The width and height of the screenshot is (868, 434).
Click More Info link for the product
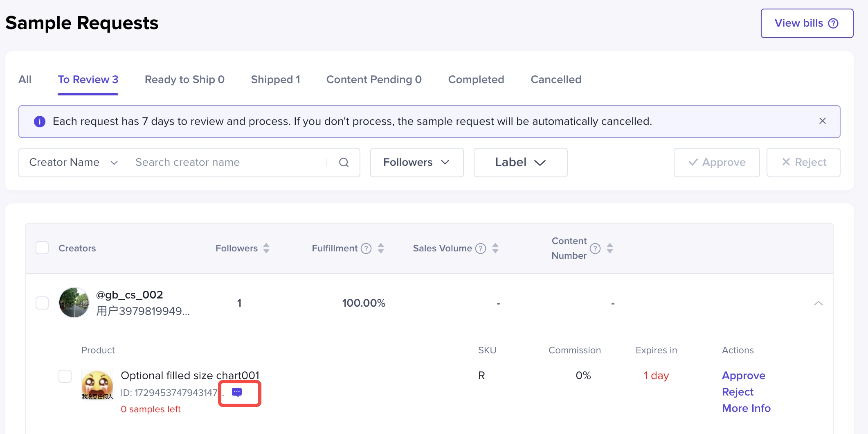746,408
